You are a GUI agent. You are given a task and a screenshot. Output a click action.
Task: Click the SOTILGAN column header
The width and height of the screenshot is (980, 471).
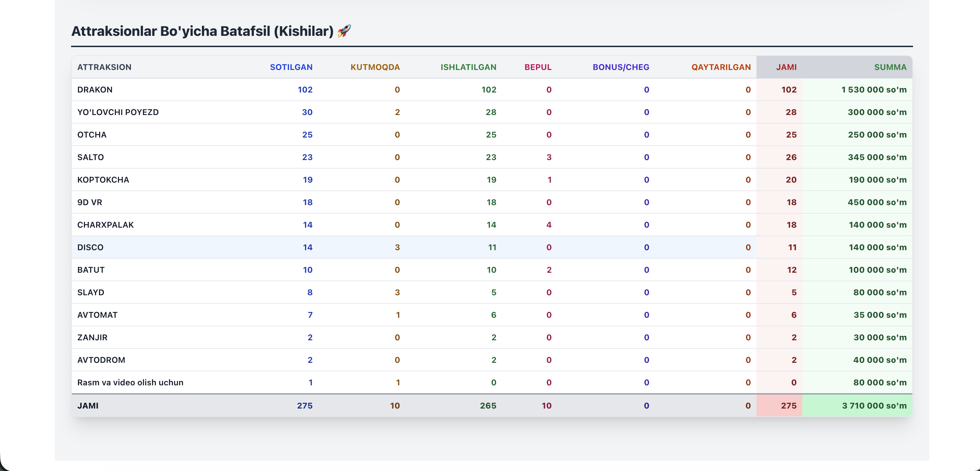click(x=291, y=67)
